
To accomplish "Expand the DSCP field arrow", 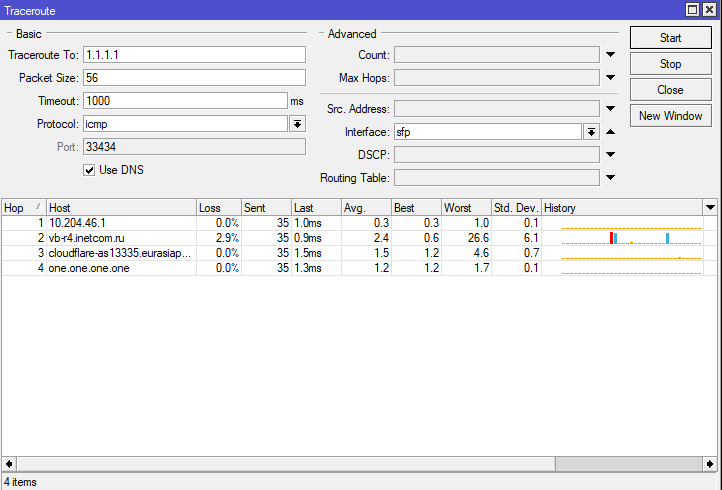I will 611,154.
